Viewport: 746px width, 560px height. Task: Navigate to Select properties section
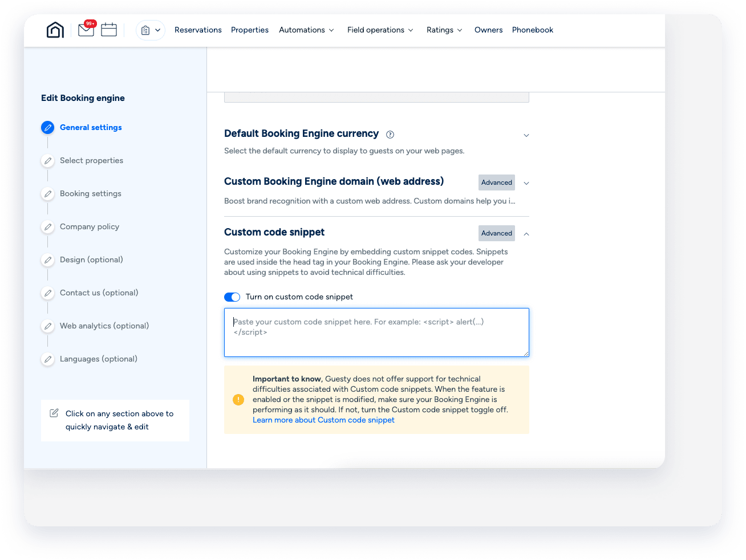[x=91, y=160]
